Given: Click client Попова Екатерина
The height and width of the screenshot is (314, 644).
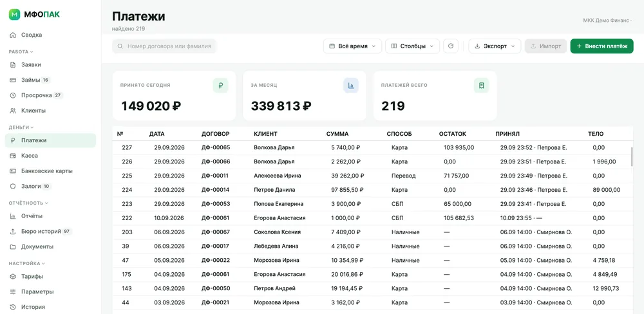Looking at the screenshot, I should [x=278, y=204].
